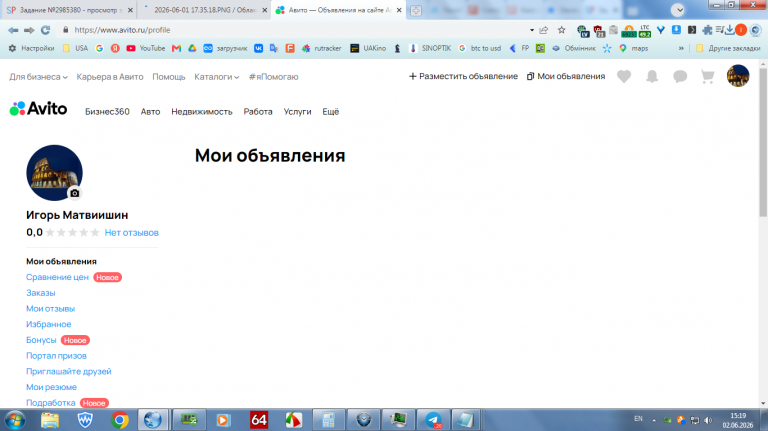
Task: Click the camera icon on profile photo
Action: (74, 193)
